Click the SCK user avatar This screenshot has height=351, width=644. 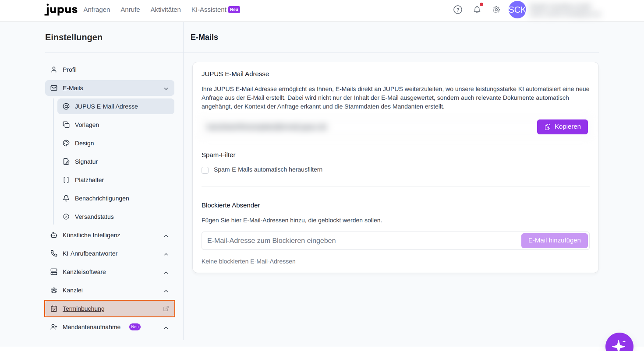517,10
